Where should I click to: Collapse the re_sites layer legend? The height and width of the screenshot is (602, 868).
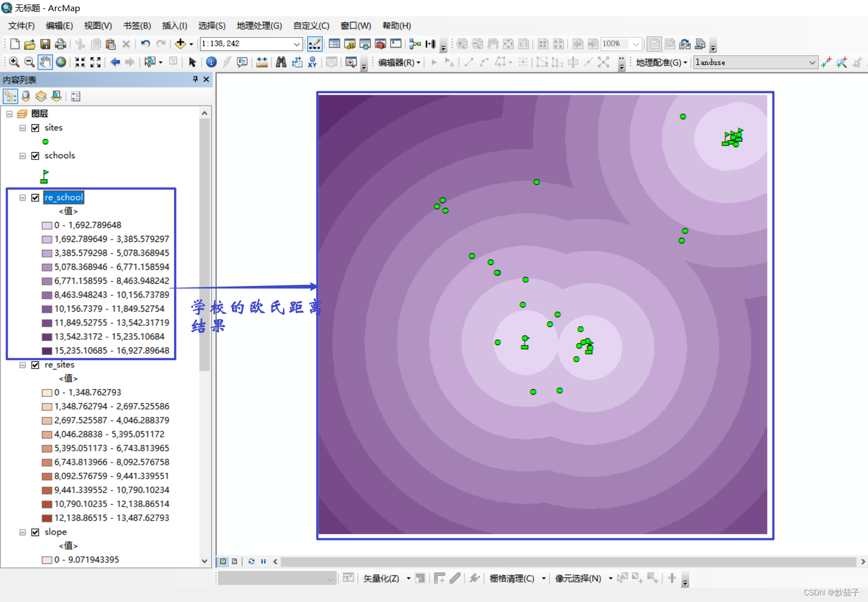22,365
